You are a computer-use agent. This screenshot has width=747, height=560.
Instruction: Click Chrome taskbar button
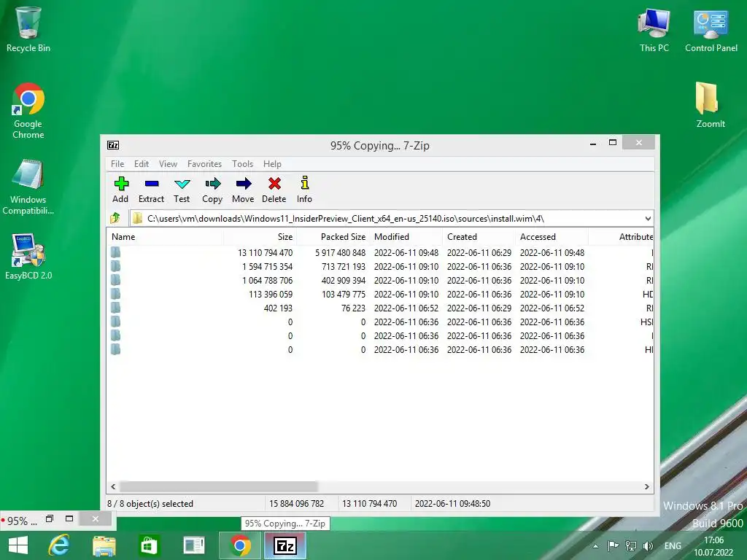(x=239, y=545)
